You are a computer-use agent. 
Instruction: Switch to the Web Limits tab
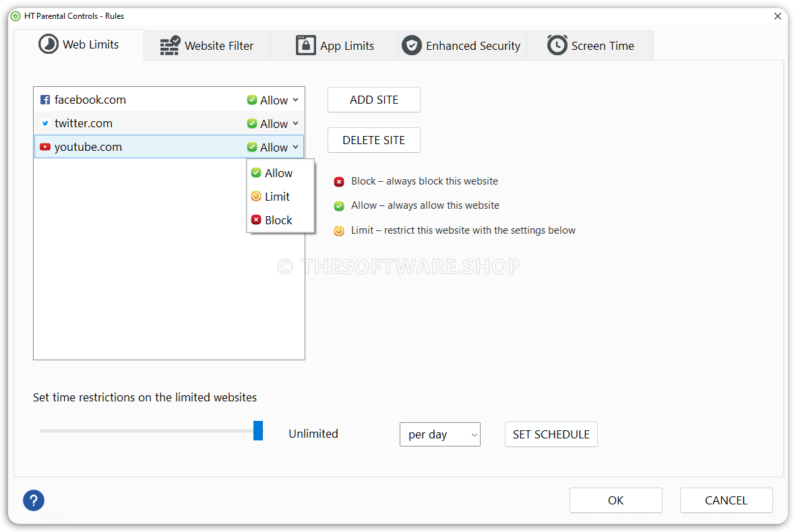click(79, 44)
